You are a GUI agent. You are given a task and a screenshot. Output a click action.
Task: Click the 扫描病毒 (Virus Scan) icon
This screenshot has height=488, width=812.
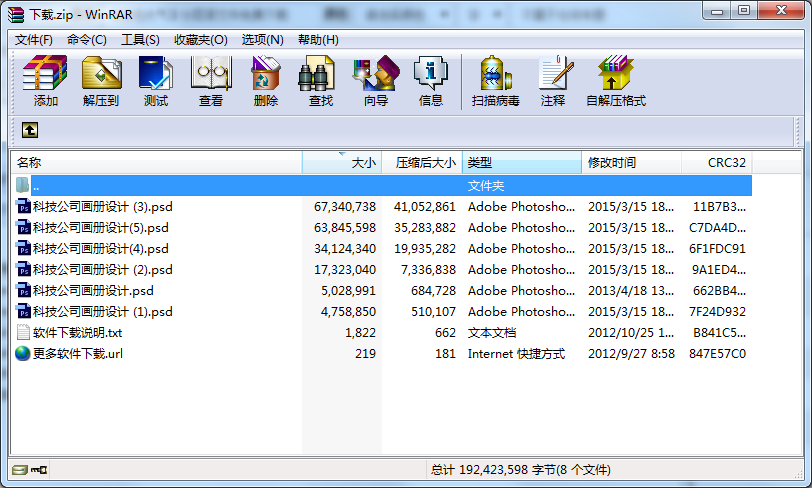click(496, 73)
